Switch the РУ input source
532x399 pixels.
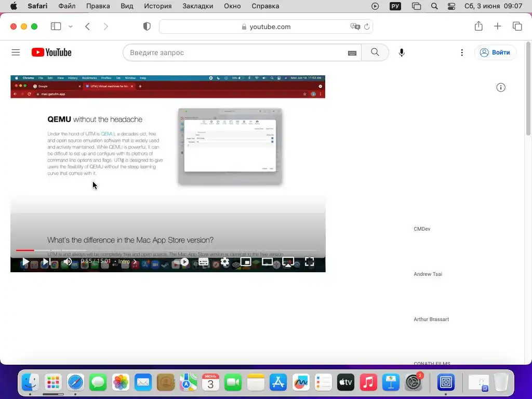tap(395, 6)
